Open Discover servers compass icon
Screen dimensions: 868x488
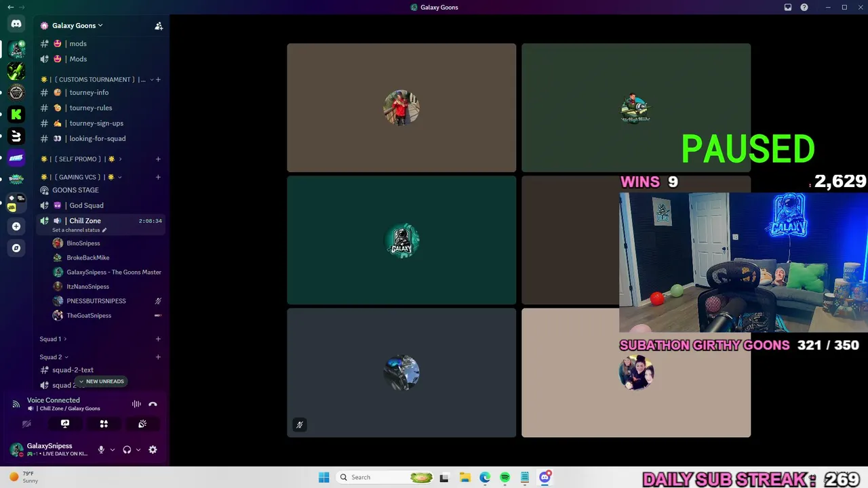tap(16, 248)
